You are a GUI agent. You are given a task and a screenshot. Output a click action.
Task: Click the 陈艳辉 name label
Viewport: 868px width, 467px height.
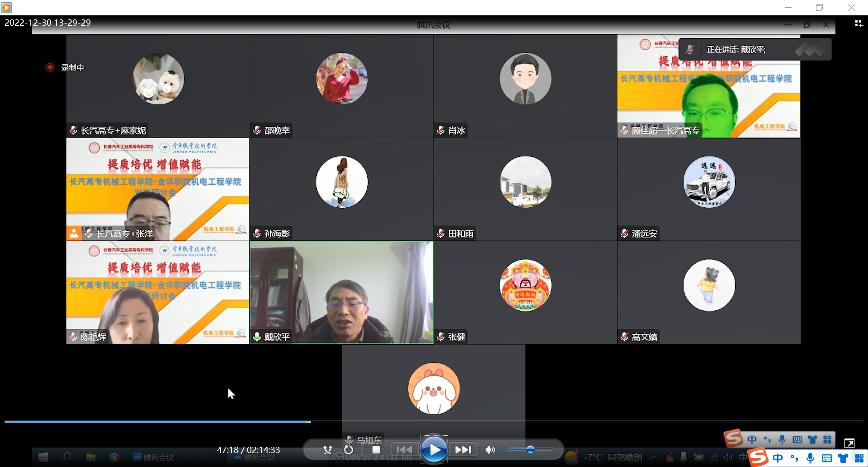click(x=94, y=337)
